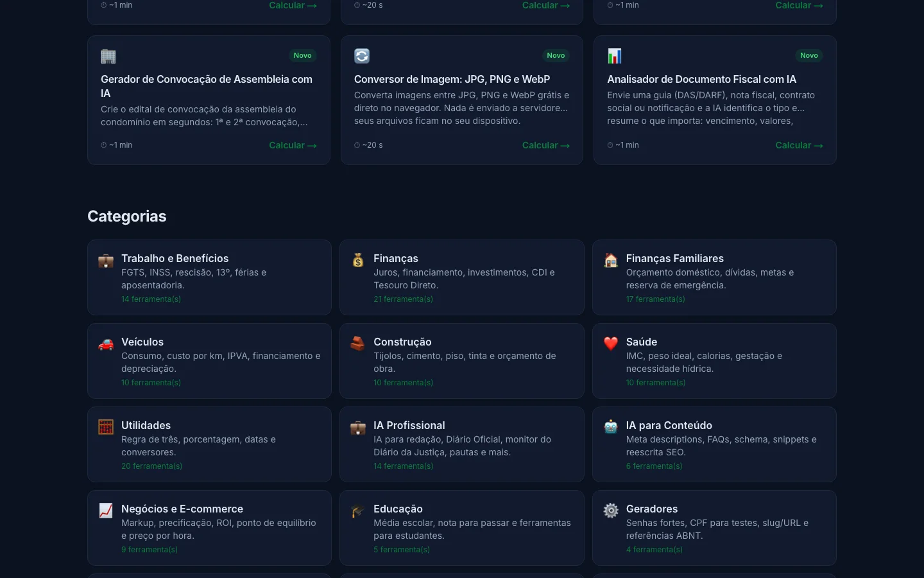Screen dimensions: 924x578
Task: Click the 'Meta descriptions, FAQs, schema' description text
Action: pyautogui.click(x=721, y=446)
